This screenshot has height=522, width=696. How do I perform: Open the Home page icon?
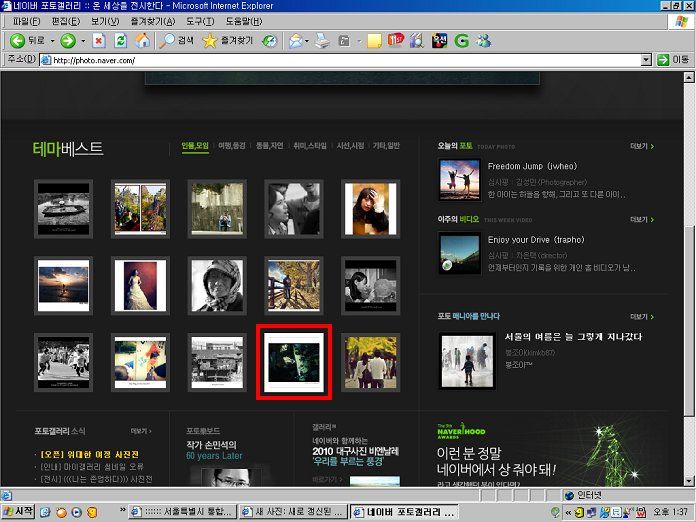tap(142, 41)
